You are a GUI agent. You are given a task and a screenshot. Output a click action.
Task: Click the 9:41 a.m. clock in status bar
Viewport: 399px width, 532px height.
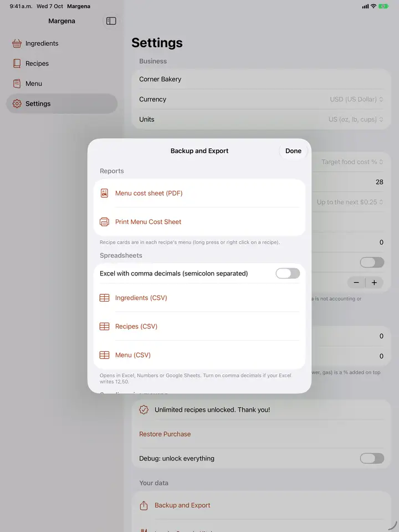[21, 6]
